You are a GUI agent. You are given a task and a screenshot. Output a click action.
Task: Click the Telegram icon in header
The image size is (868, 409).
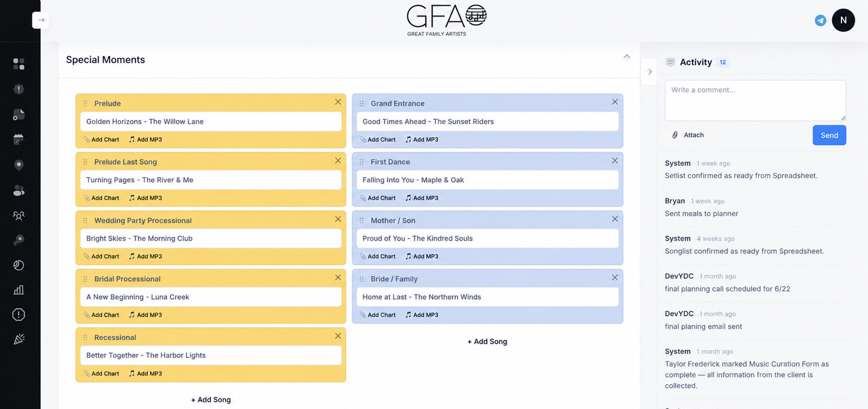click(x=820, y=20)
